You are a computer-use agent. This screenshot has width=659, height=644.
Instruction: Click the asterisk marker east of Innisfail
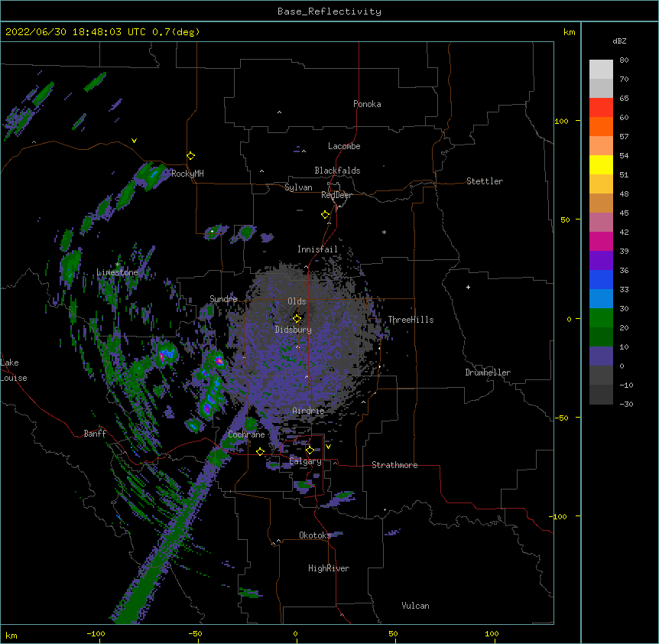pos(384,233)
